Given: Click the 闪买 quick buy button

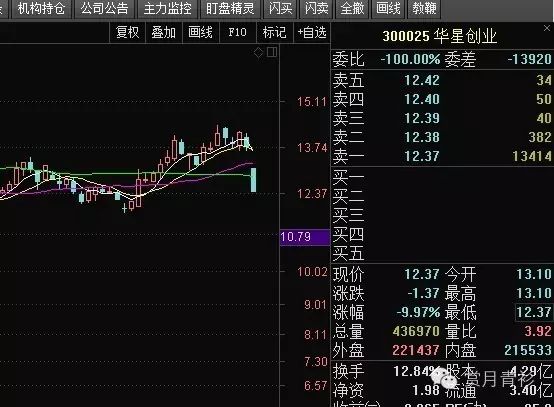Looking at the screenshot, I should point(281,8).
